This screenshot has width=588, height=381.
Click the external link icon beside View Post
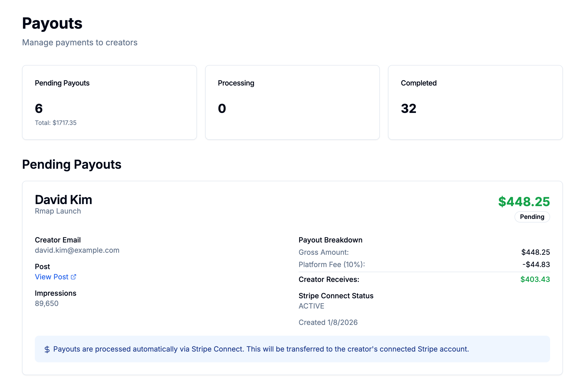[x=73, y=277]
